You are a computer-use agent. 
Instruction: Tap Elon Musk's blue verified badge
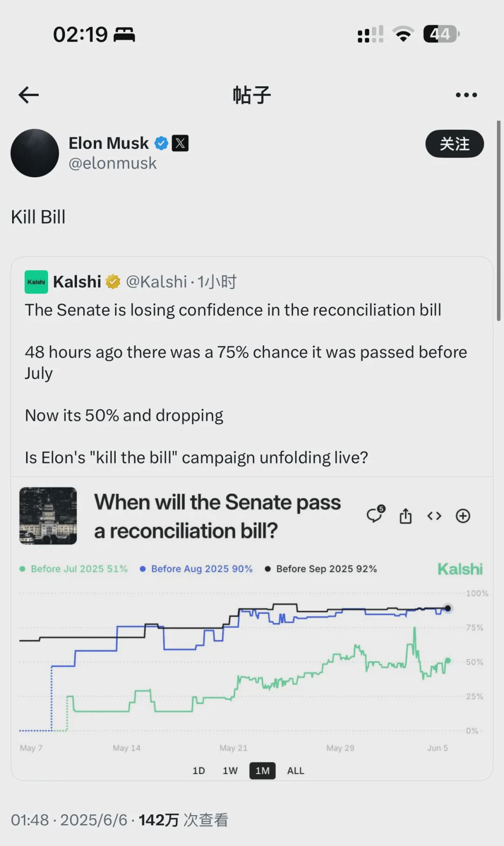[161, 143]
